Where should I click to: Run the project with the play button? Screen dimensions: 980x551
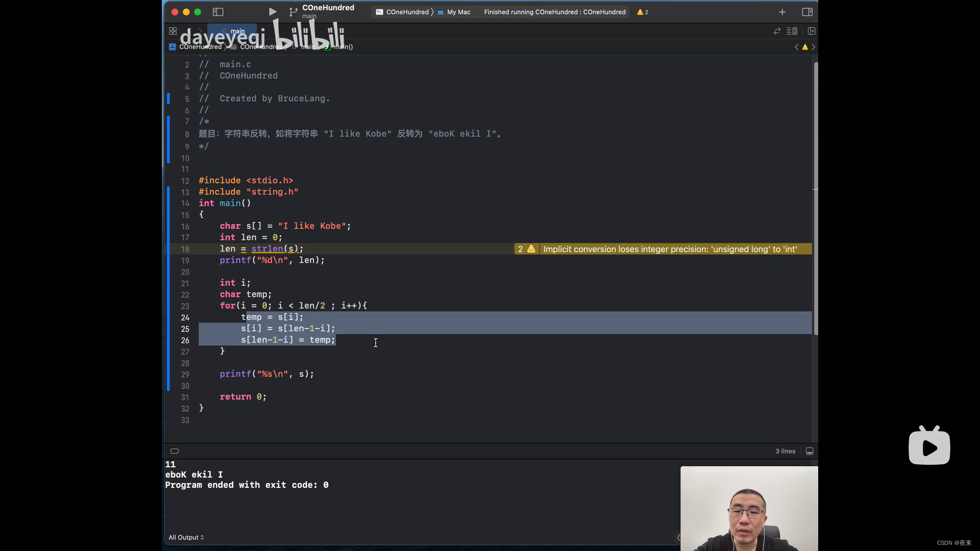click(273, 12)
